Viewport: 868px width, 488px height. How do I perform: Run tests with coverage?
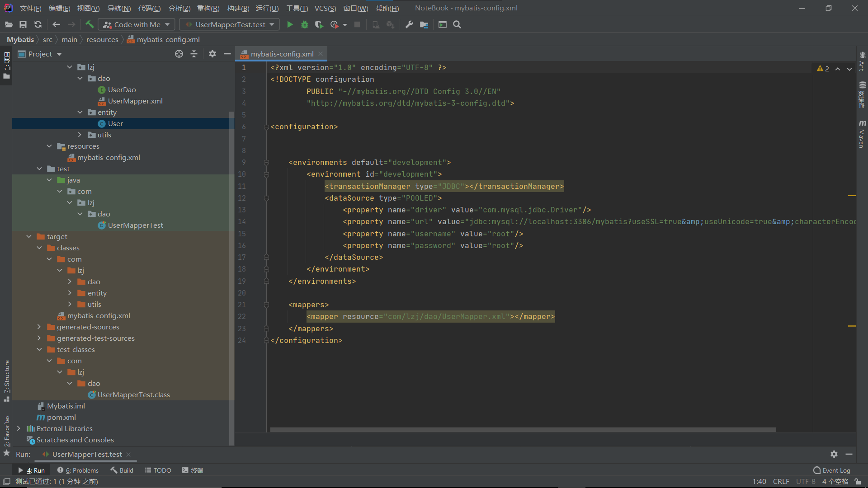click(x=319, y=24)
